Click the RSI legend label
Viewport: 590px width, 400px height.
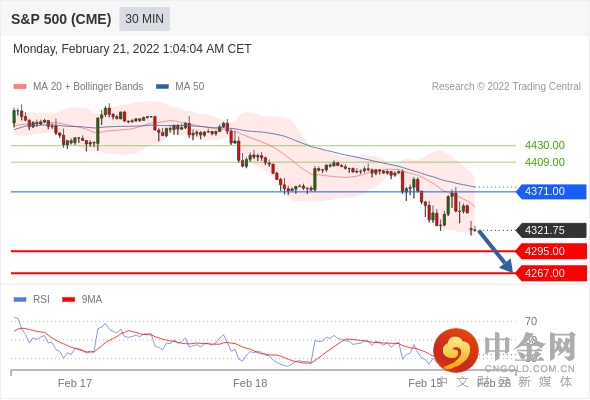[41, 300]
